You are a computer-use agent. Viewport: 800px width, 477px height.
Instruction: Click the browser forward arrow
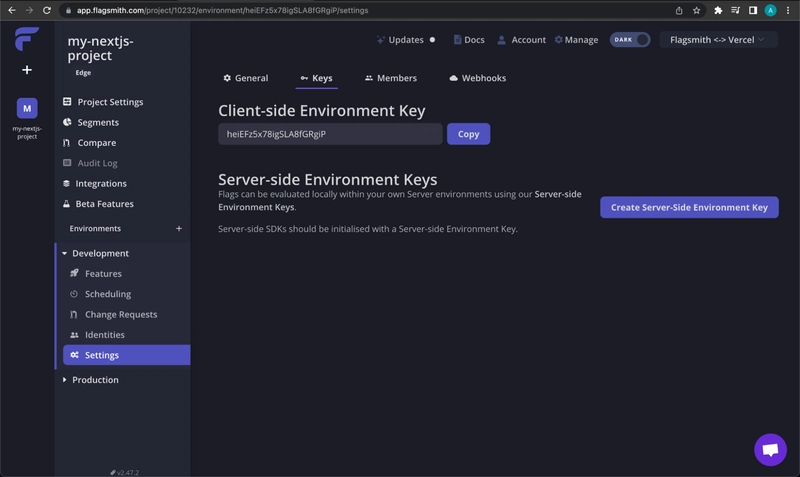tap(29, 10)
